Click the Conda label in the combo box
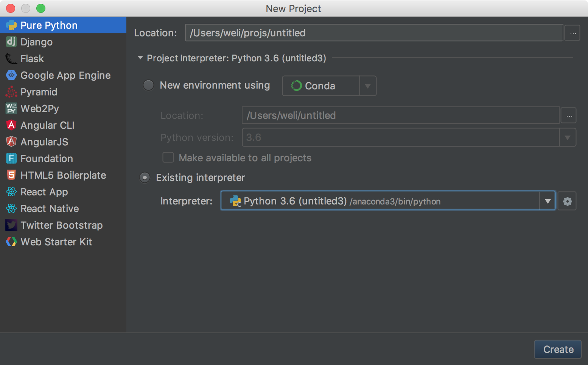Image resolution: width=588 pixels, height=365 pixels. 320,86
